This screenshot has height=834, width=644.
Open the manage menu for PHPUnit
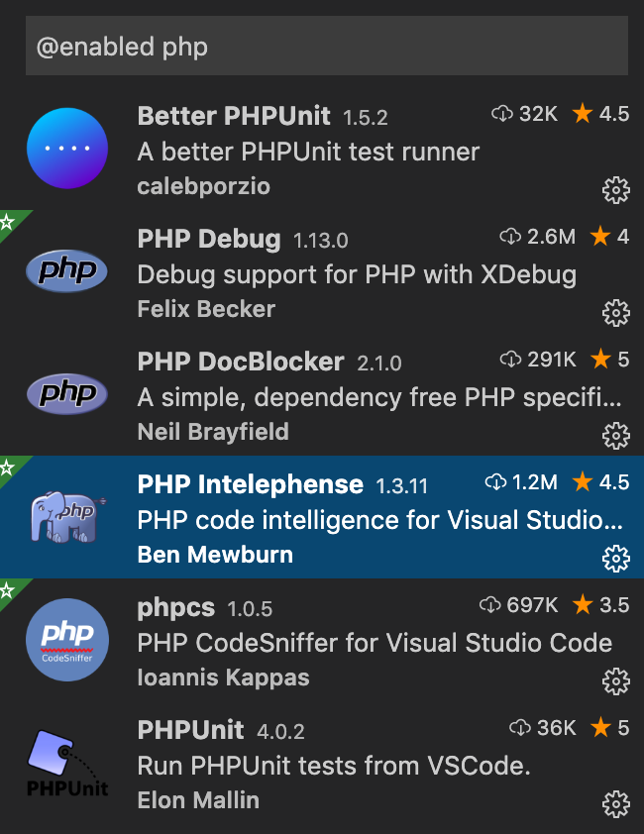616,804
